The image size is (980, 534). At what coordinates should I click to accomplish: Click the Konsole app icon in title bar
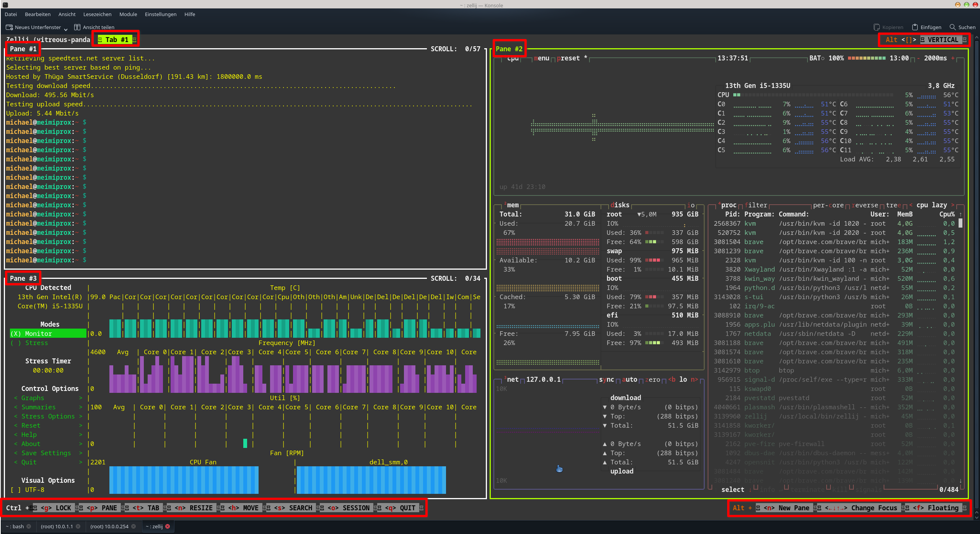coord(5,5)
